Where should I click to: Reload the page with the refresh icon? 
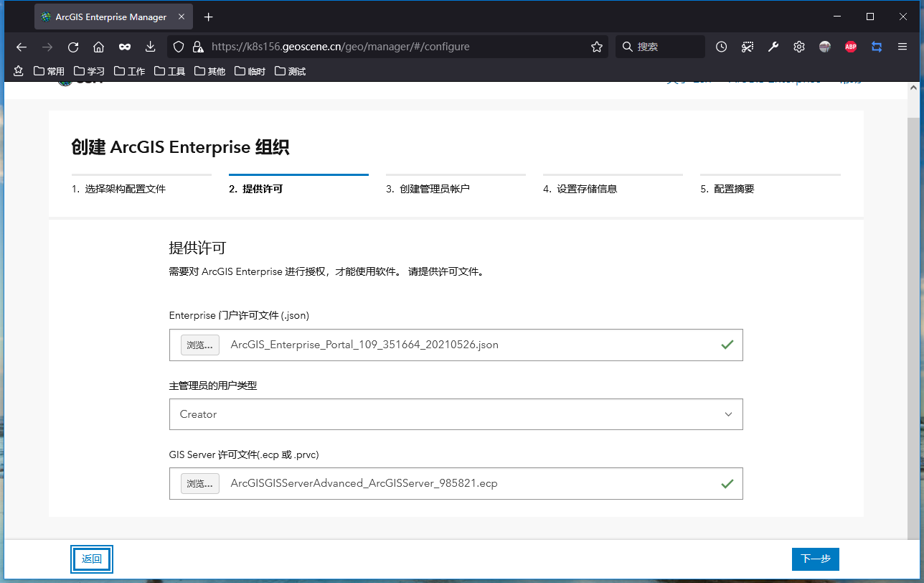pos(73,47)
